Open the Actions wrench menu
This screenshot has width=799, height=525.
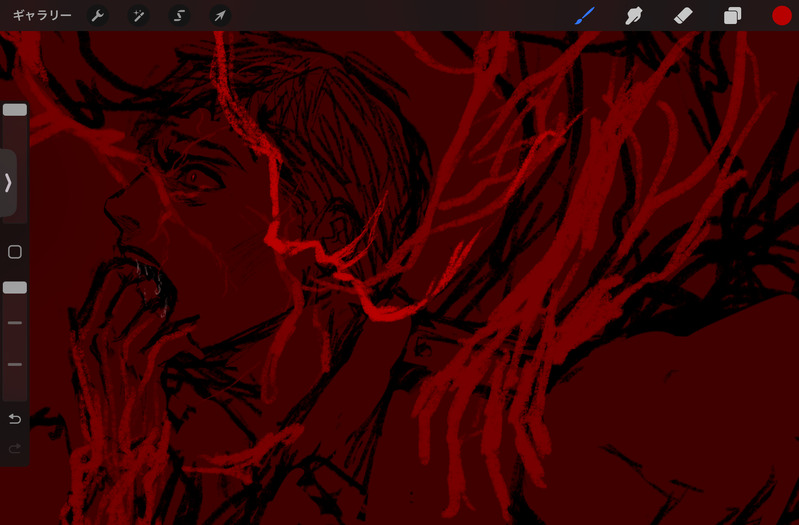pyautogui.click(x=97, y=16)
